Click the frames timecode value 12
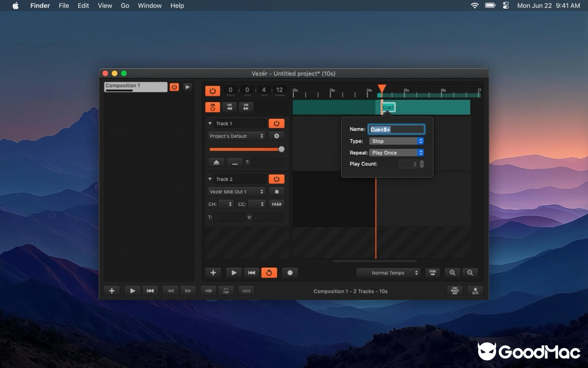588x368 pixels. 279,91
